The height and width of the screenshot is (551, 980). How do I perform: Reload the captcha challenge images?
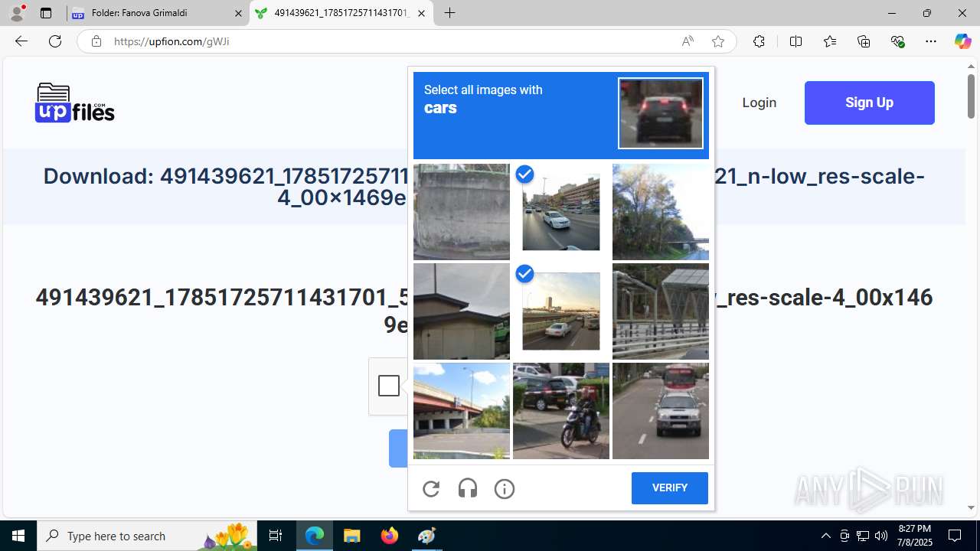[x=431, y=488]
